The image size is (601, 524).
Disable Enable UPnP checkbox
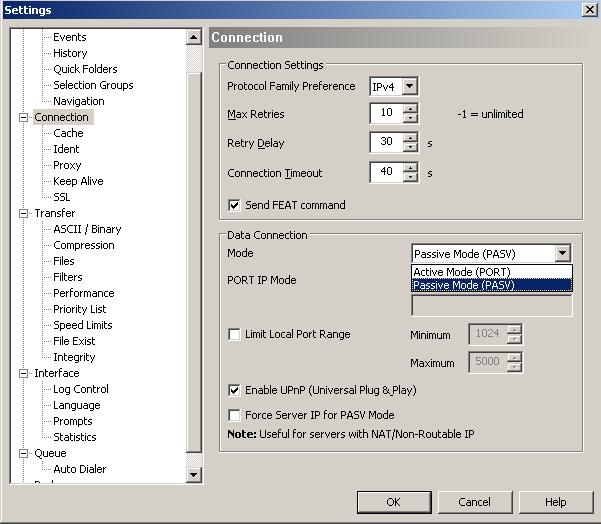pos(235,390)
